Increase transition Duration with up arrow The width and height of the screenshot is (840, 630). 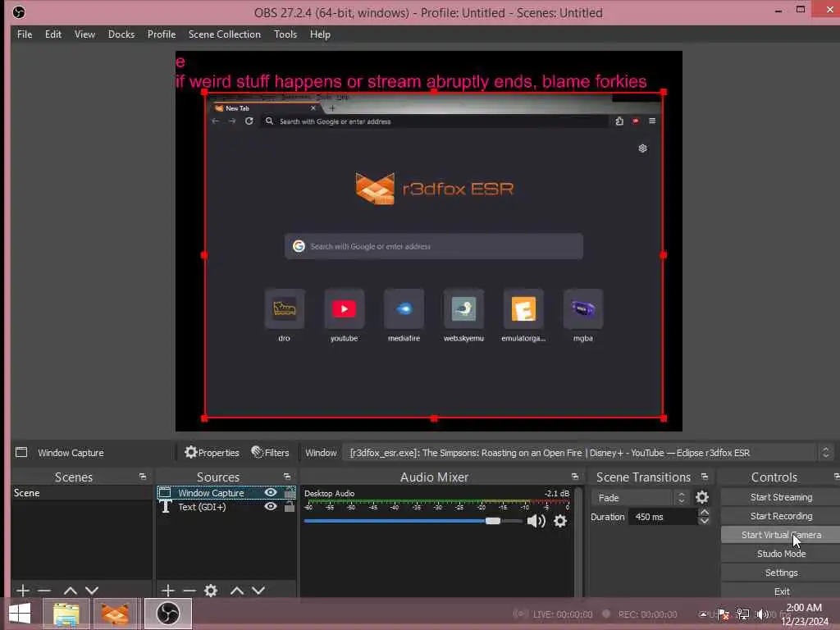point(704,513)
